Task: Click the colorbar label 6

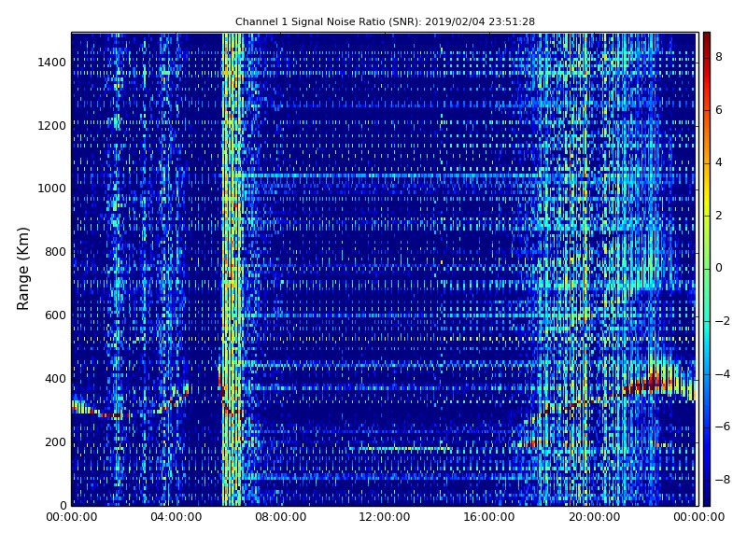Action: [719, 110]
